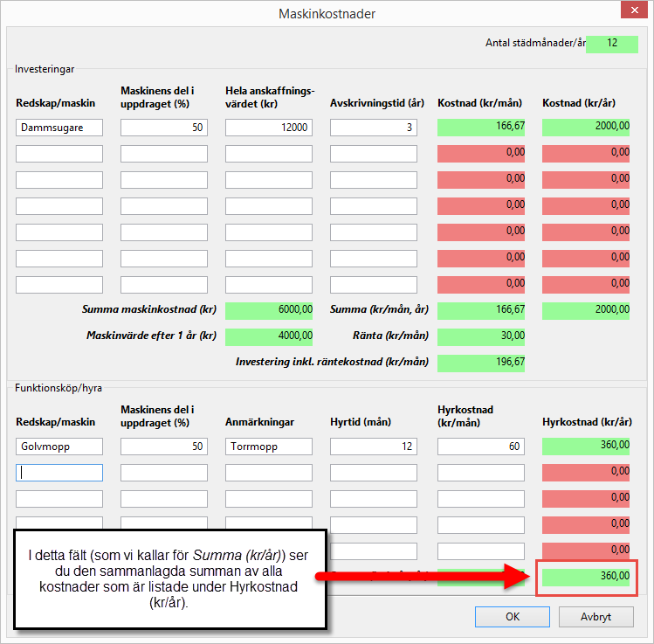
Task: Click the Kostnad (kr/år) cell showing 2000,00 for Dammsugare
Action: (586, 128)
